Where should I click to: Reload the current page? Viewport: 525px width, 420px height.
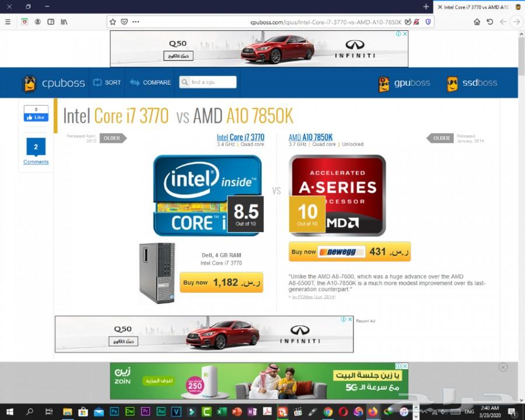490,22
